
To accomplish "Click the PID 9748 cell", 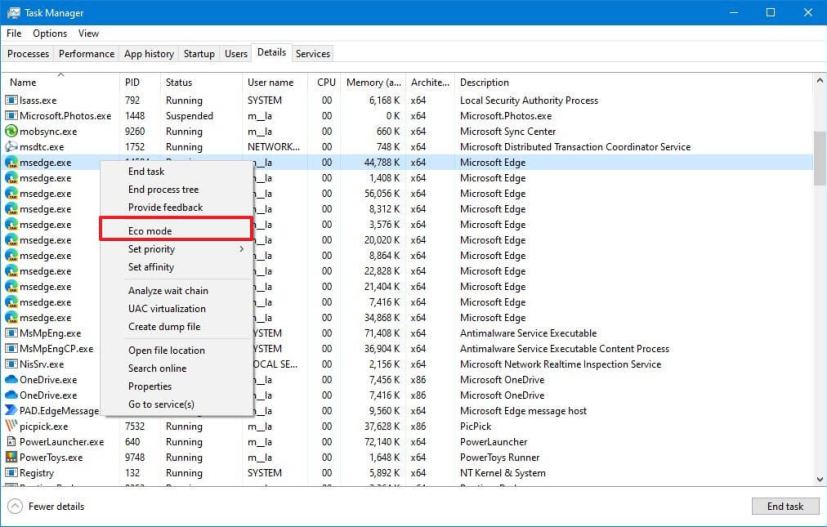I will (134, 457).
